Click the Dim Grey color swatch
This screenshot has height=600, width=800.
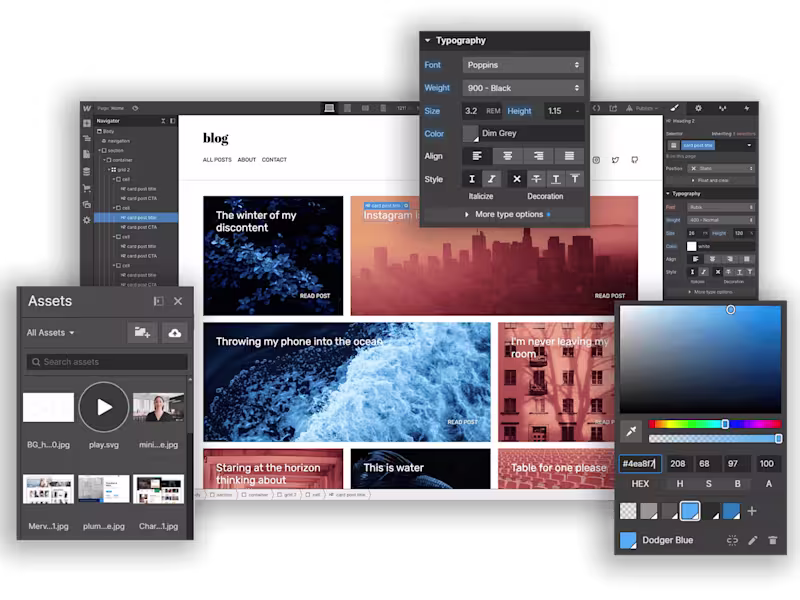point(470,133)
